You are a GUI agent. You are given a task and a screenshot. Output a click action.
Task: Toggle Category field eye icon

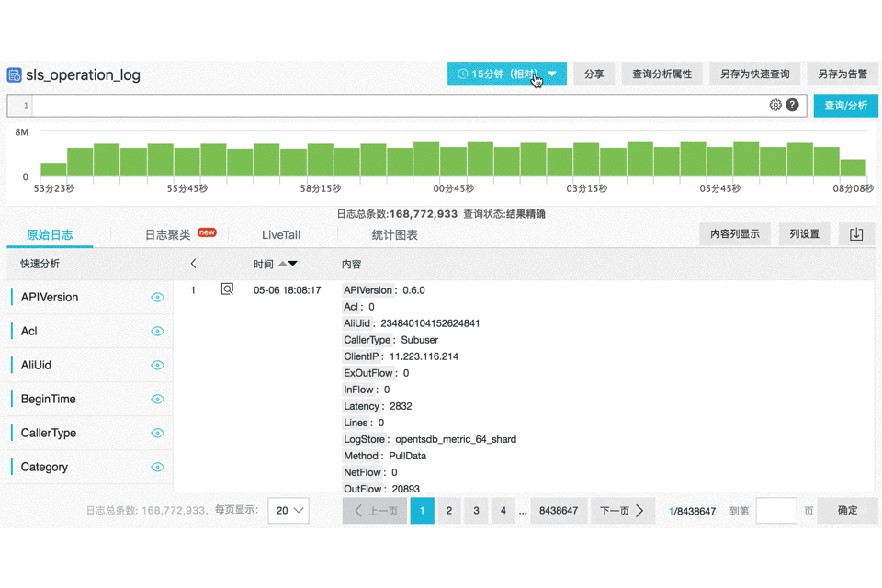pyautogui.click(x=157, y=467)
